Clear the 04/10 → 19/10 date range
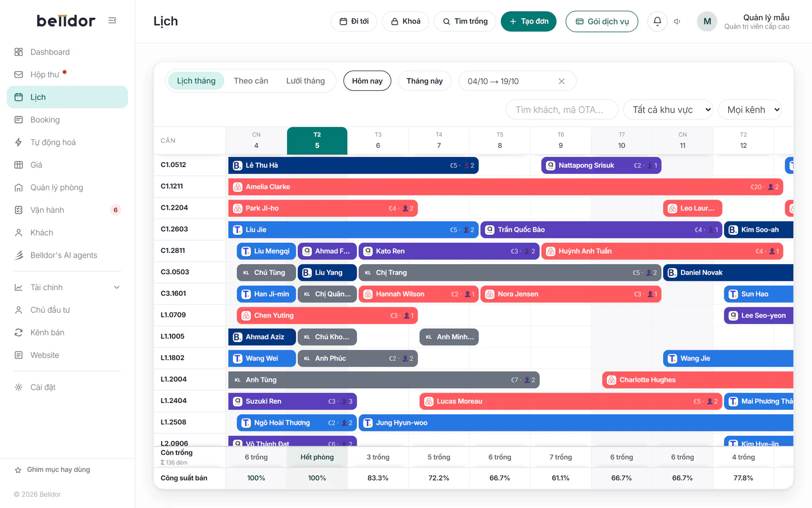The height and width of the screenshot is (508, 812). pos(561,81)
